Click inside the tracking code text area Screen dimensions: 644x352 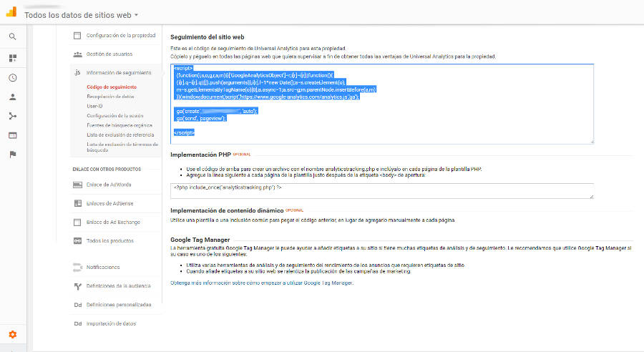click(x=382, y=104)
